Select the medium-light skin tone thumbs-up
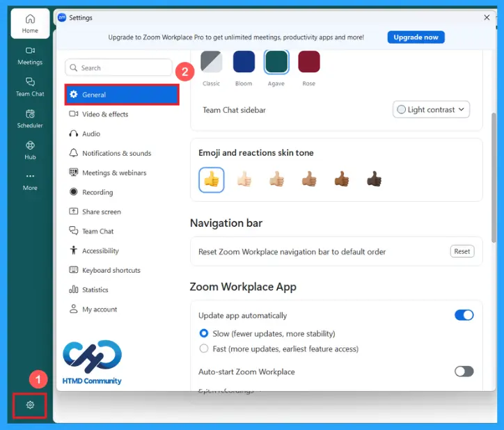The image size is (504, 430). [x=277, y=180]
